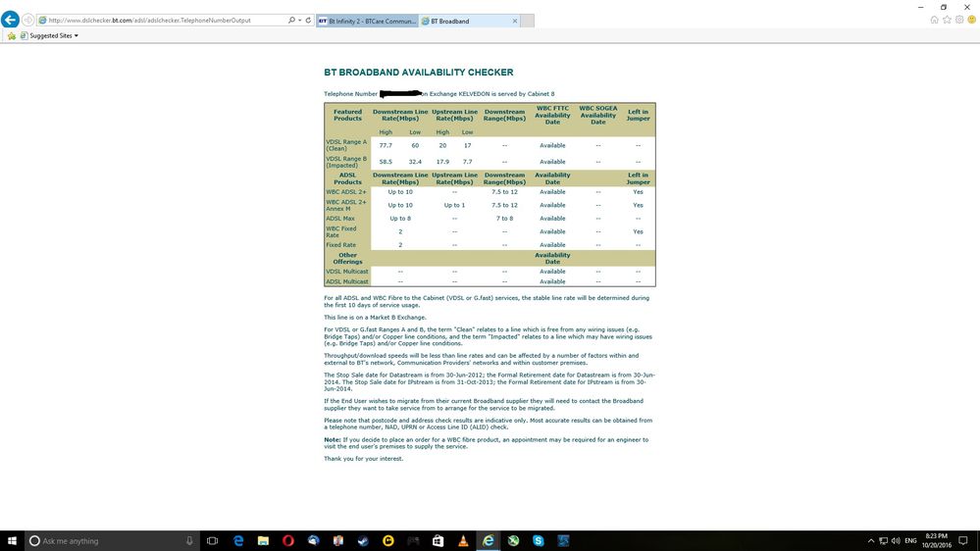Click the WBC ADSL 2+ Annex M row label
The image size is (980, 551).
coord(346,206)
